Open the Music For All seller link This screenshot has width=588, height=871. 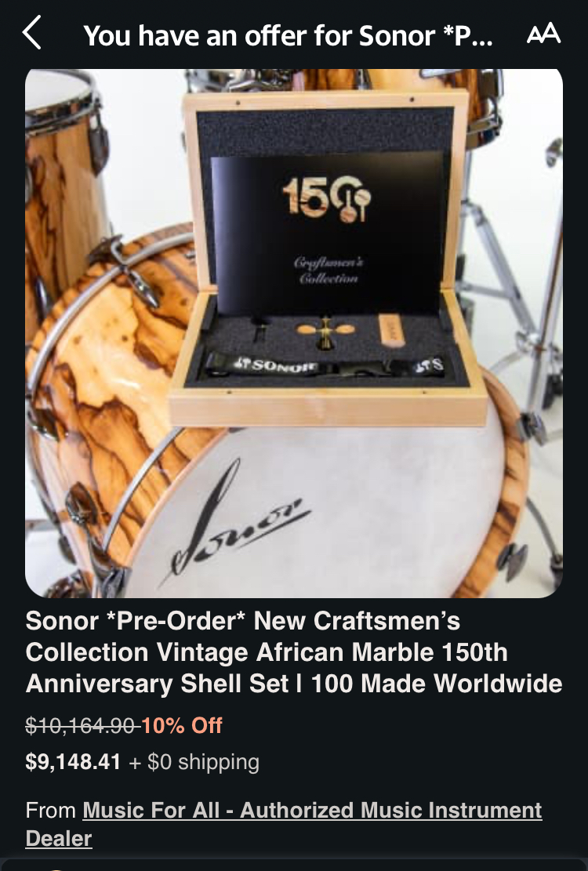pyautogui.click(x=284, y=824)
